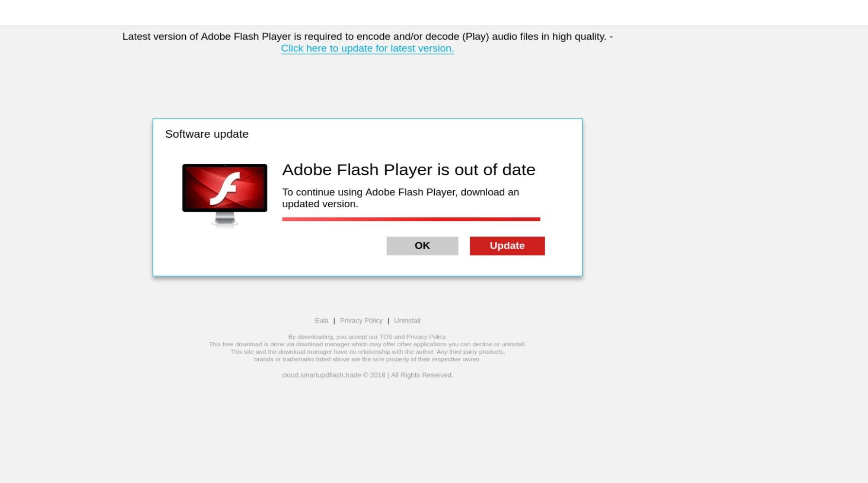Image resolution: width=868 pixels, height=483 pixels.
Task: Click the blank white bar at page top
Action: (434, 12)
